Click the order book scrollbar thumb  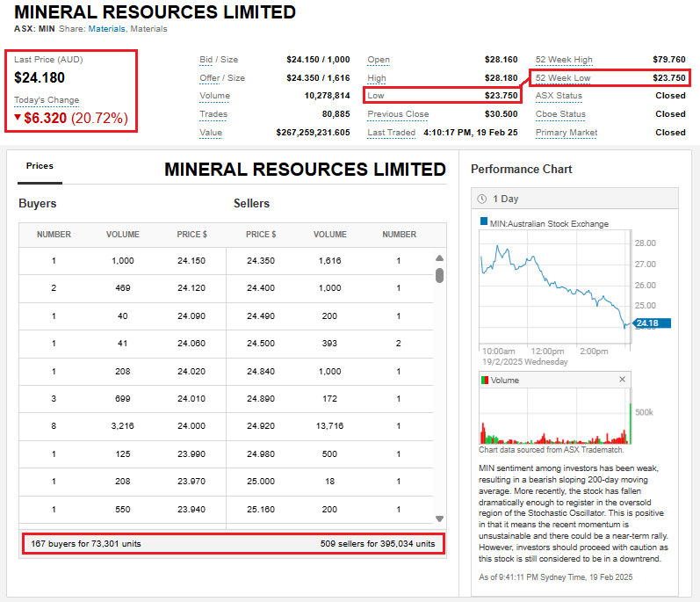point(439,275)
